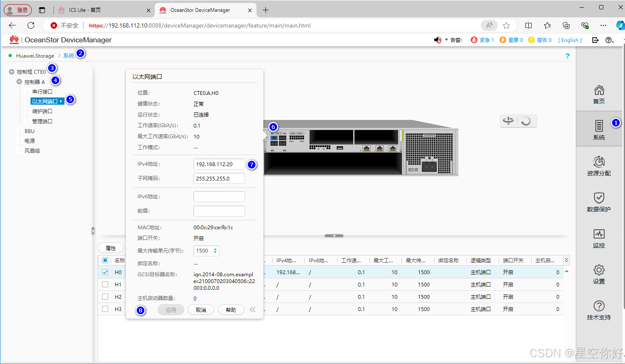Check the H2 port row checkbox
This screenshot has height=364, width=625.
click(105, 297)
